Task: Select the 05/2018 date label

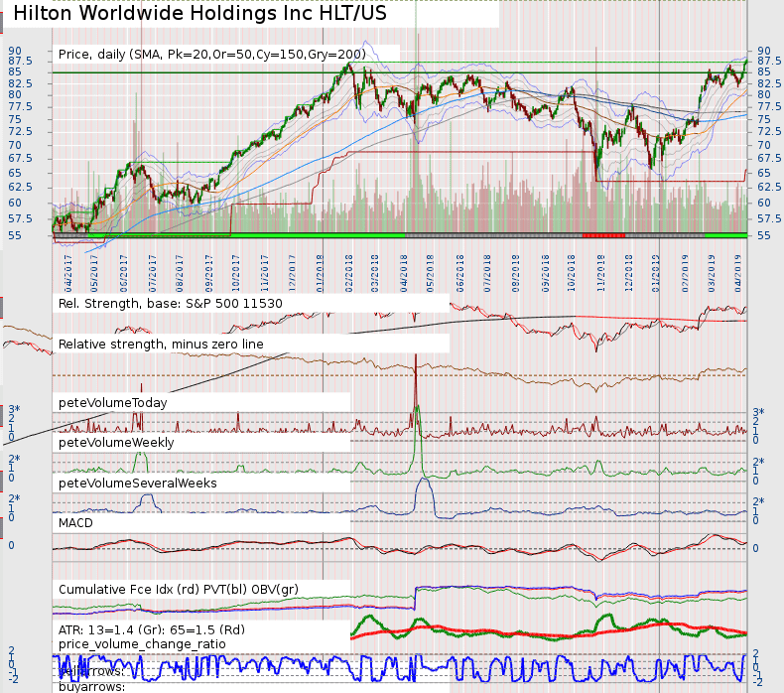Action: (x=430, y=274)
